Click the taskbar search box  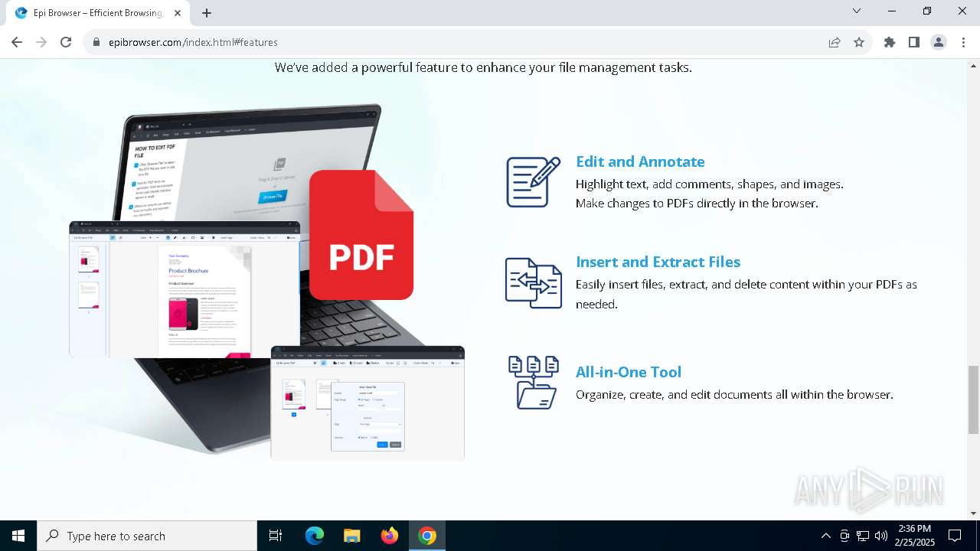pos(147,536)
